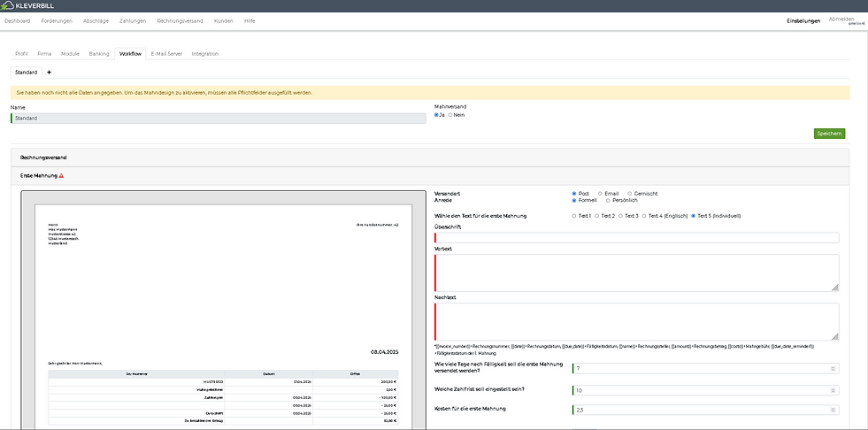Choose Formell for Anrede
Image resolution: width=868 pixels, height=430 pixels.
pyautogui.click(x=574, y=200)
